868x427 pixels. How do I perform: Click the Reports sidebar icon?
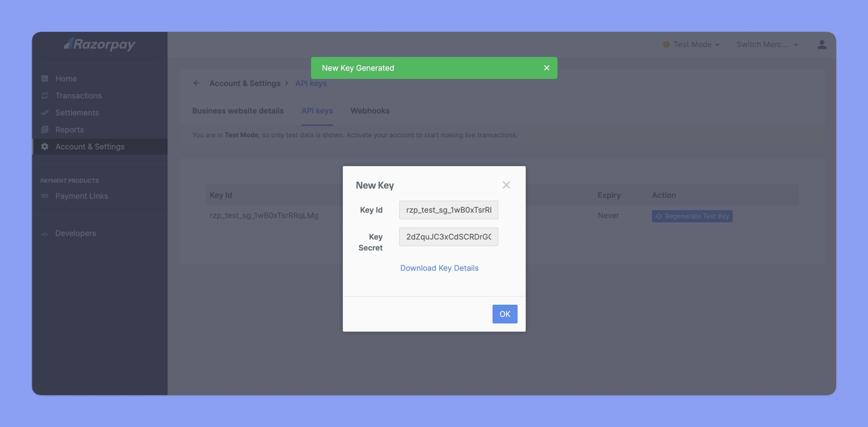pyautogui.click(x=44, y=130)
